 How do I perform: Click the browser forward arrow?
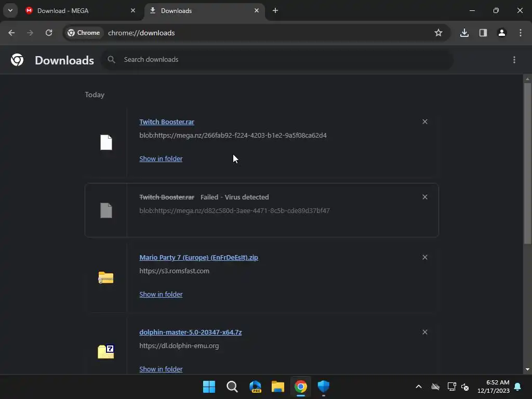pos(30,33)
